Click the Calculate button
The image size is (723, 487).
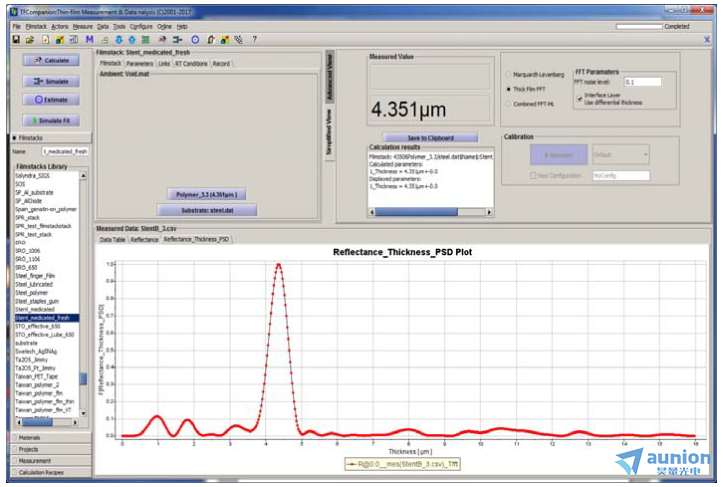51,60
